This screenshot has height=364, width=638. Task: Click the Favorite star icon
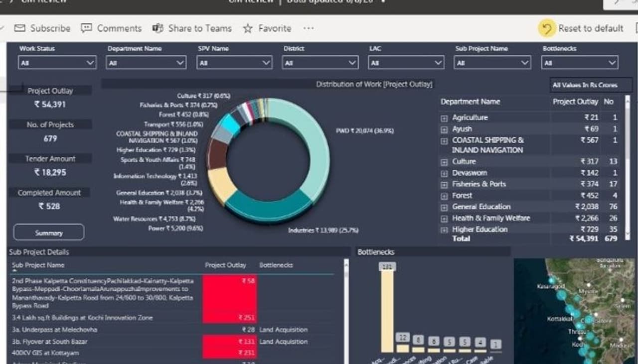[x=248, y=28]
